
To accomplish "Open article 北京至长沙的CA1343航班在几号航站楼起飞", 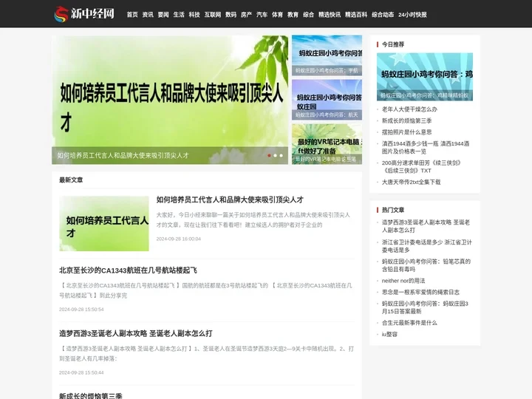I will pyautogui.click(x=128, y=270).
